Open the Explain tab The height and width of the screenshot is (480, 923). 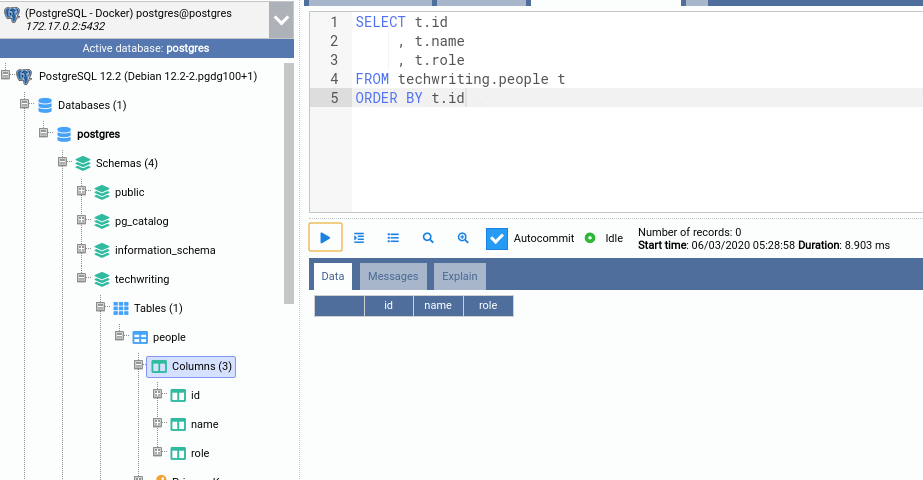459,276
